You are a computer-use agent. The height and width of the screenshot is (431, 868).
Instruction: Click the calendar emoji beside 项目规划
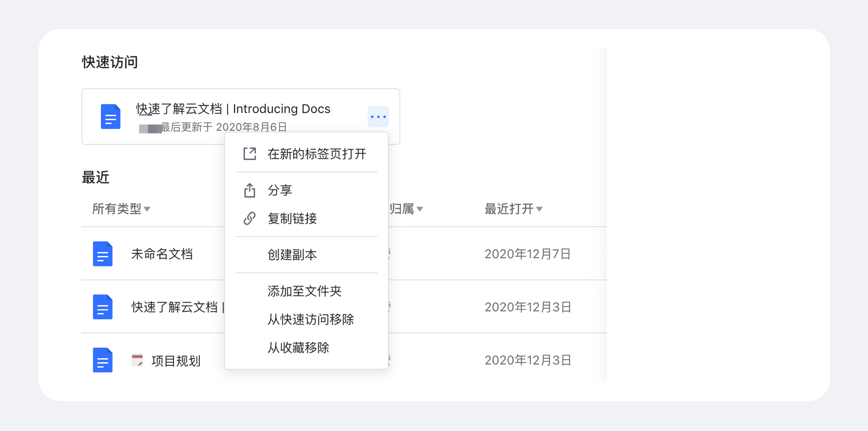[x=137, y=360]
